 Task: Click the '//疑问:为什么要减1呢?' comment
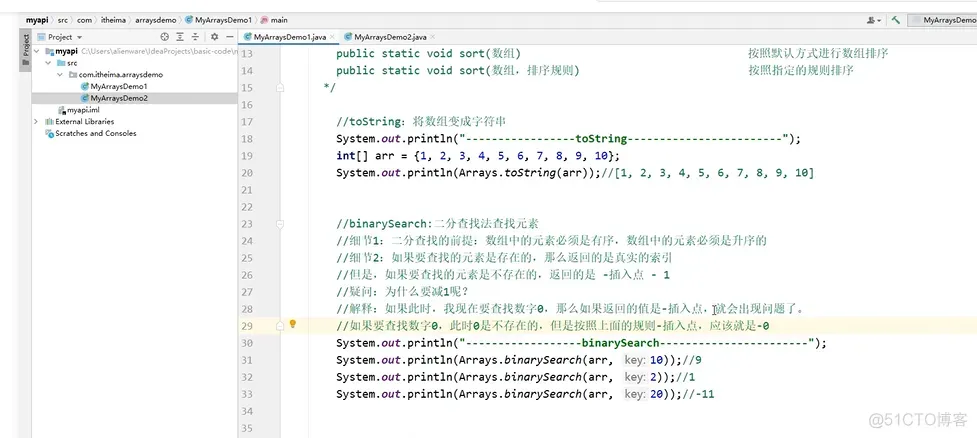402,292
